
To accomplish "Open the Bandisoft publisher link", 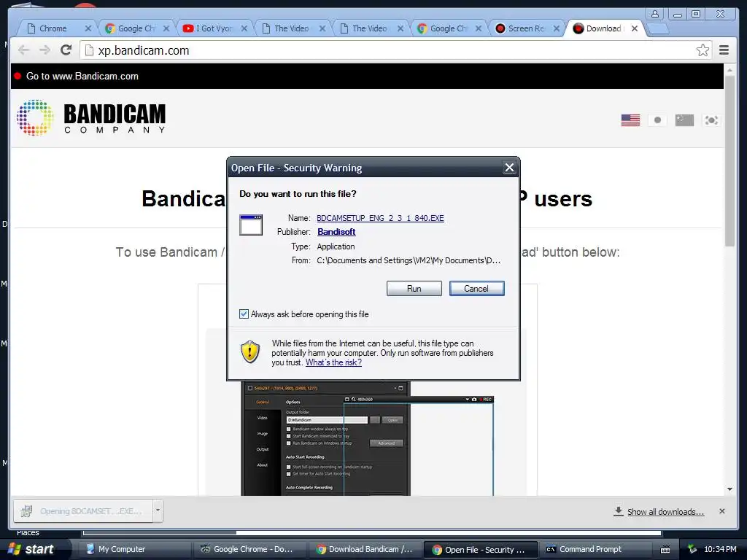I will [x=336, y=232].
